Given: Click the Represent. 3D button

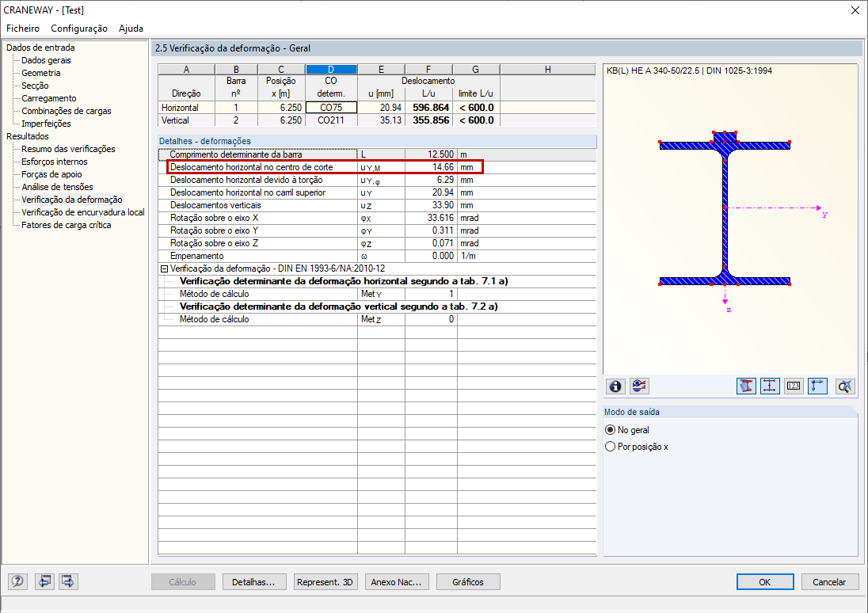Looking at the screenshot, I should [x=325, y=582].
